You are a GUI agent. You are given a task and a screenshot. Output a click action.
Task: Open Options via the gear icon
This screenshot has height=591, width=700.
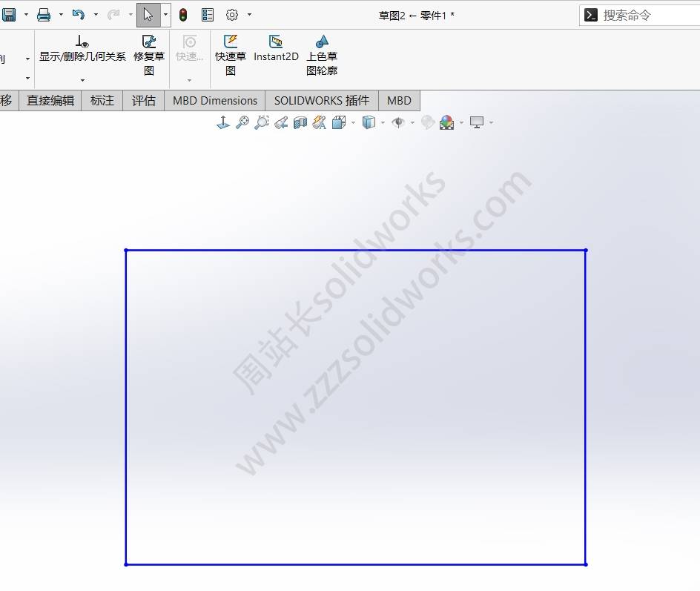232,15
